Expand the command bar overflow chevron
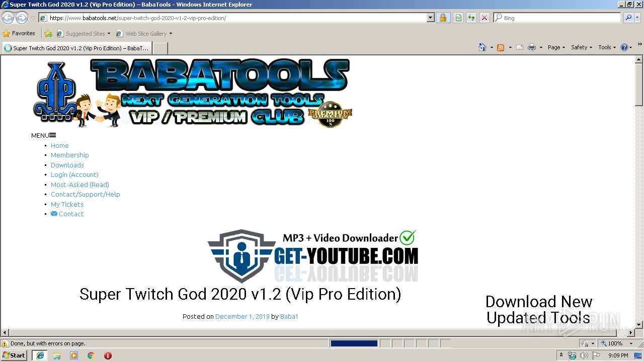 [x=640, y=45]
